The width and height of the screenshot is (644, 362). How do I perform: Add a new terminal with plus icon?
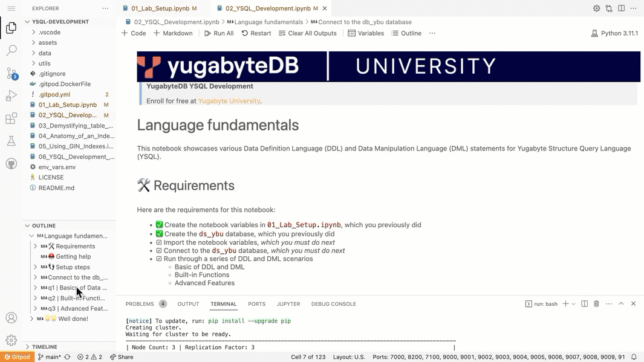point(565,304)
